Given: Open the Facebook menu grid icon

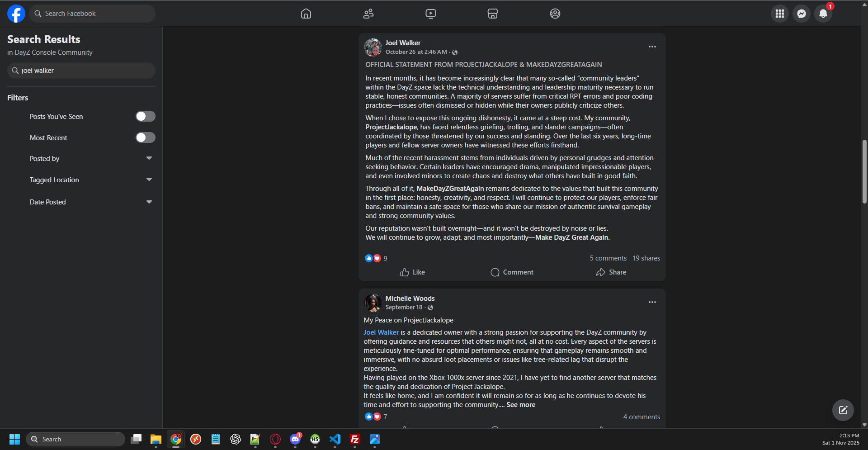Looking at the screenshot, I should pyautogui.click(x=780, y=14).
